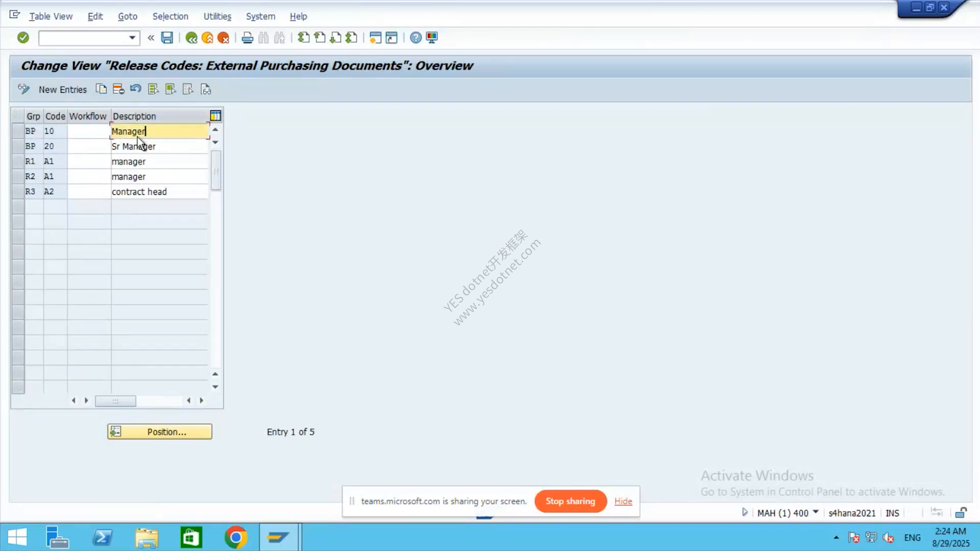Open table column settings icon
980x551 pixels.
coord(215,116)
